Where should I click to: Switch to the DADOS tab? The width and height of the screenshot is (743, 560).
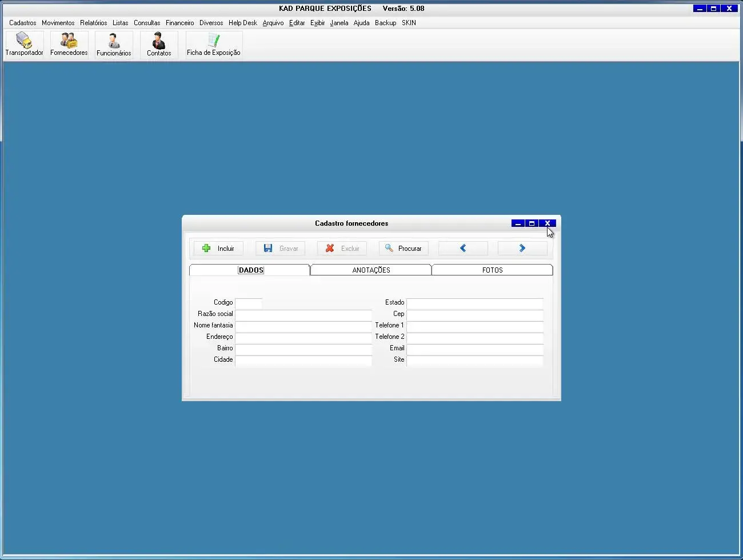(x=250, y=270)
